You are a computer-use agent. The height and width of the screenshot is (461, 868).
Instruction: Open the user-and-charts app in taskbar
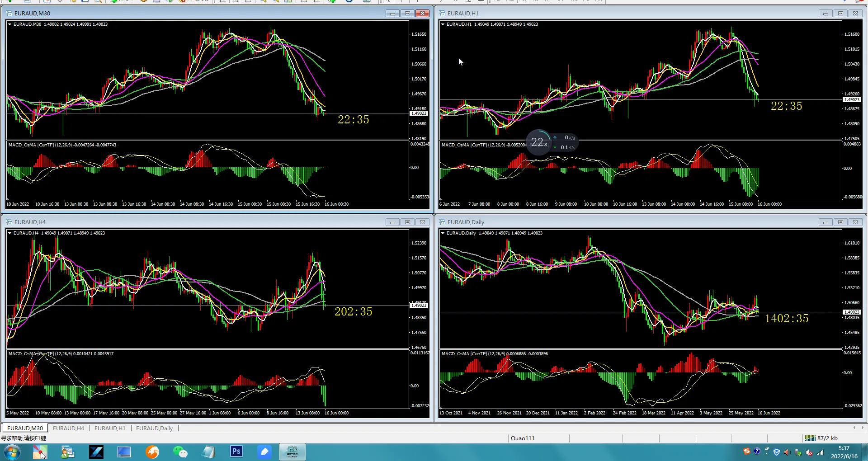pos(68,452)
